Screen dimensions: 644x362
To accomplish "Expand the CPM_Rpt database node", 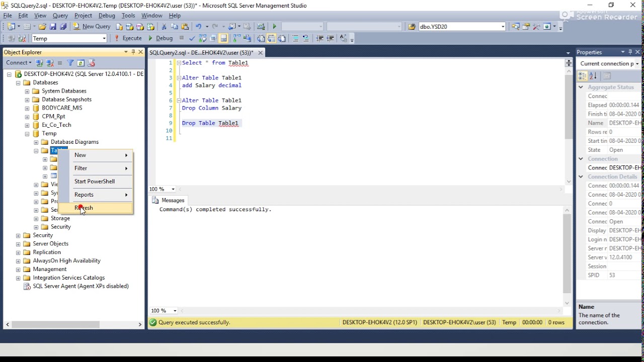I will [27, 117].
